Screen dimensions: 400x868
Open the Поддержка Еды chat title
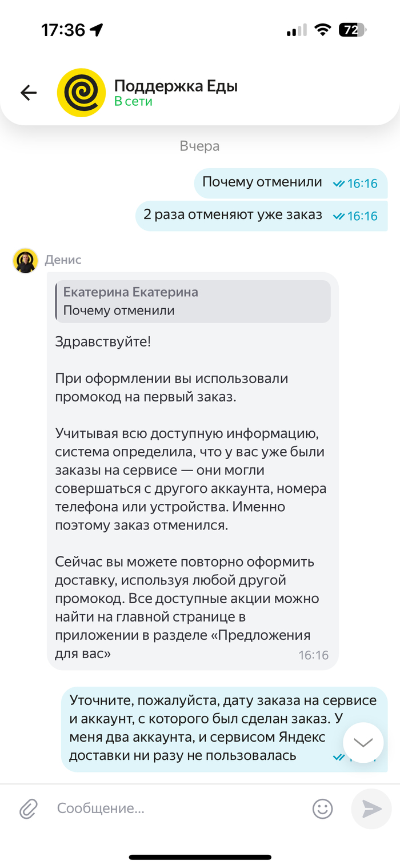(176, 86)
